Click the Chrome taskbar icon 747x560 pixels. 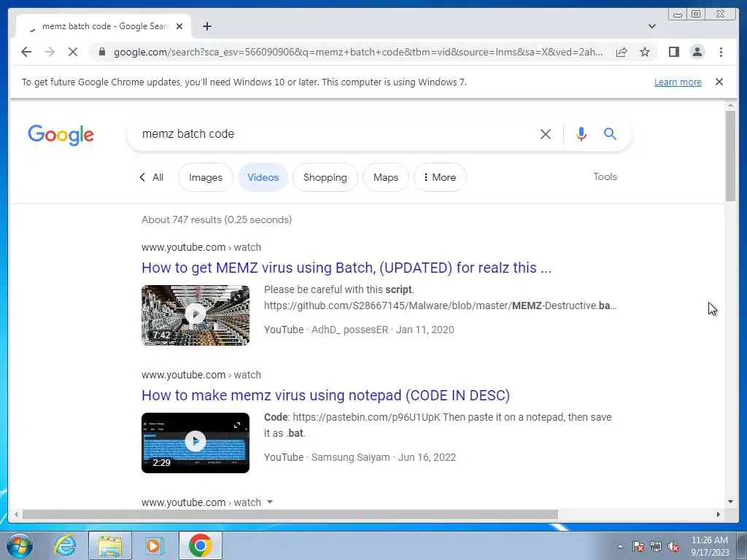point(200,545)
